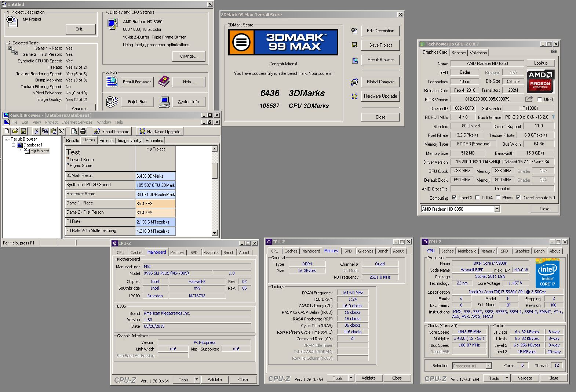Viewport: 576px width, 392px height.
Task: Click the Edit button under Project Description
Action: 81,29
